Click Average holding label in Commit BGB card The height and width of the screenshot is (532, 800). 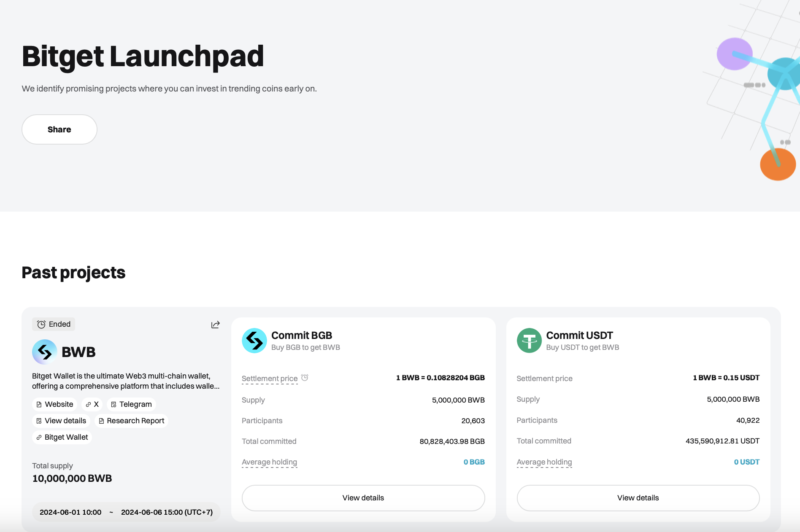pyautogui.click(x=269, y=462)
